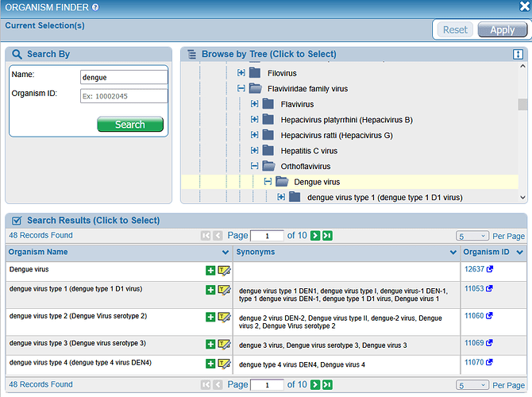The width and height of the screenshot is (532, 397).
Task: Open the top Per Page dropdown
Action: (472, 236)
